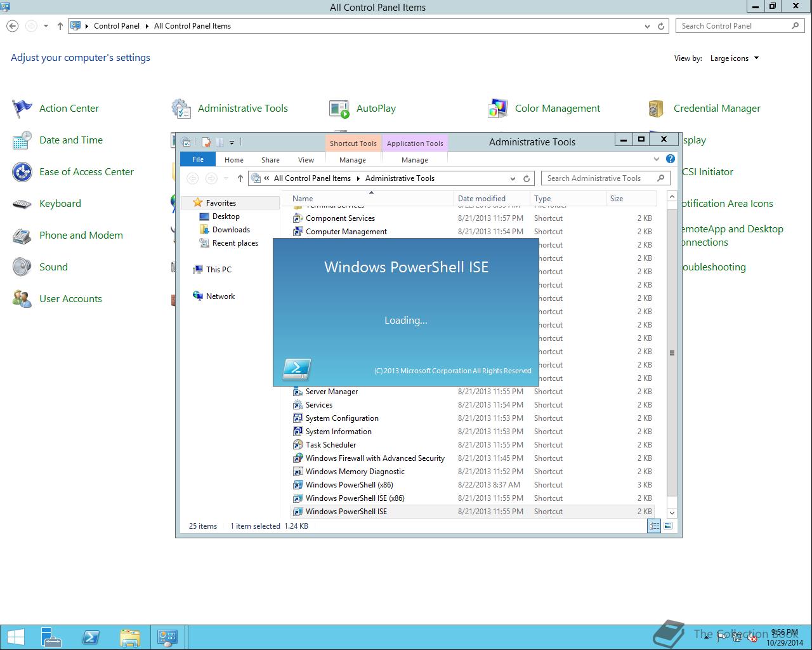Viewport: 812px width, 650px height.
Task: Open the Sound speaker icon
Action: [22, 267]
